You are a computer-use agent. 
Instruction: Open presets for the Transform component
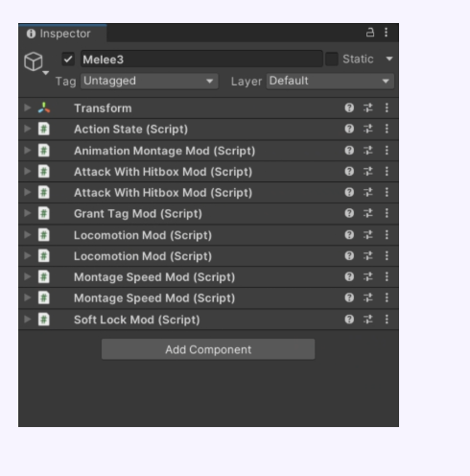(x=368, y=107)
